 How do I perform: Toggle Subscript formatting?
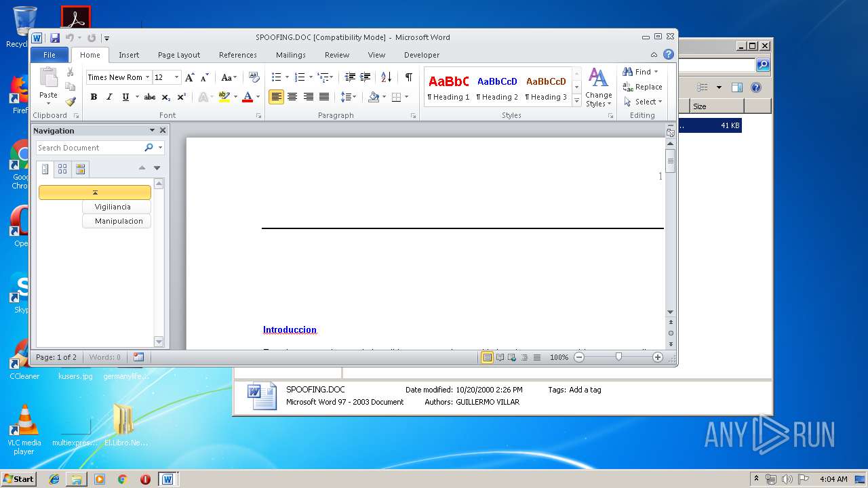pos(165,97)
